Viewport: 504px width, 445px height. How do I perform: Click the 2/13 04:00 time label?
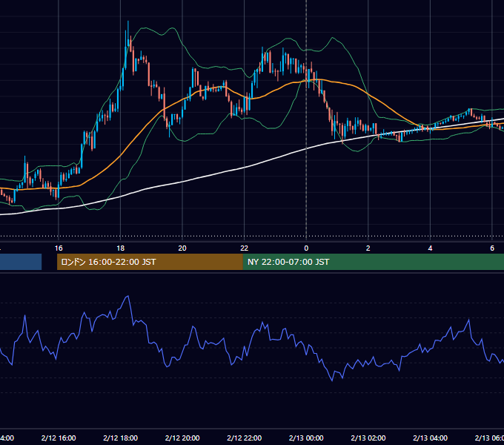pos(430,438)
